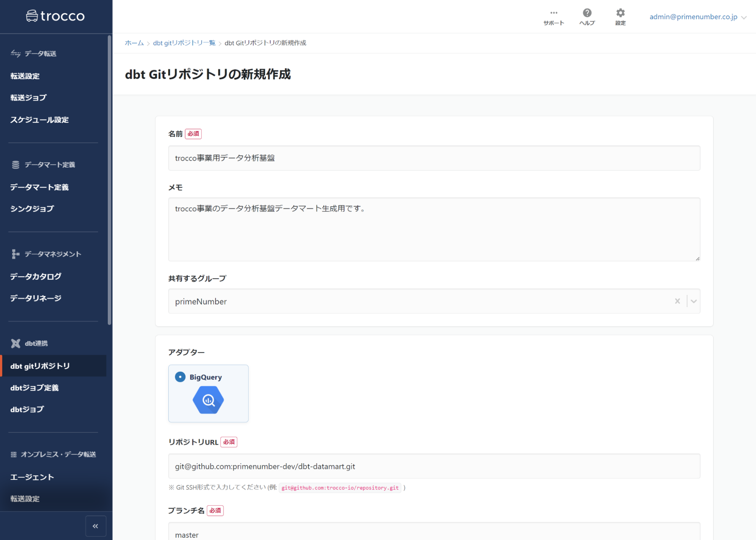Open the 設定 gear icon
Screen dimensions: 756x540
620,13
